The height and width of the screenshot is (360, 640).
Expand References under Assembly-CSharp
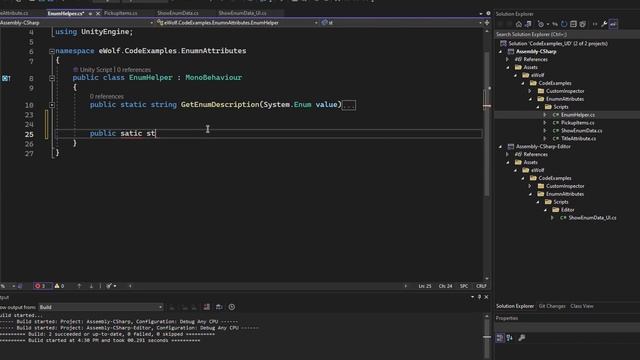point(507,59)
